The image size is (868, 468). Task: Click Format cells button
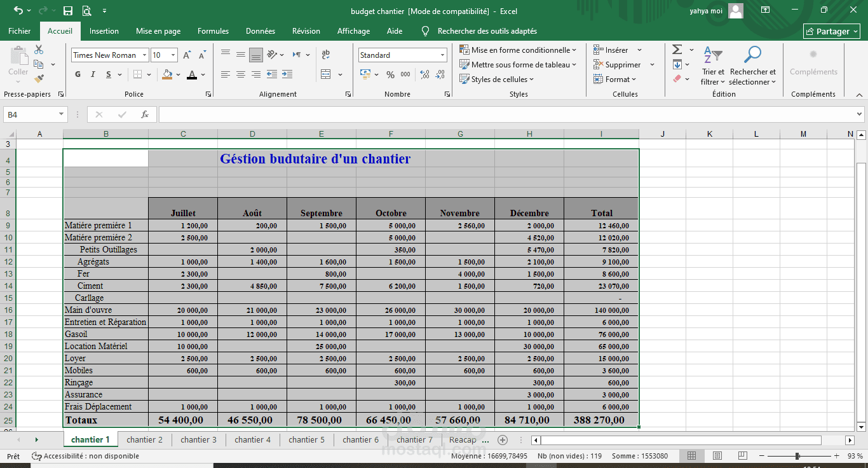tap(614, 79)
